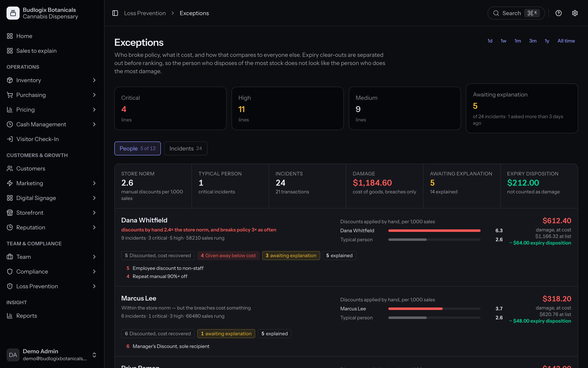The height and width of the screenshot is (368, 588).
Task: Click the Home grid icon
Action: coord(10,36)
